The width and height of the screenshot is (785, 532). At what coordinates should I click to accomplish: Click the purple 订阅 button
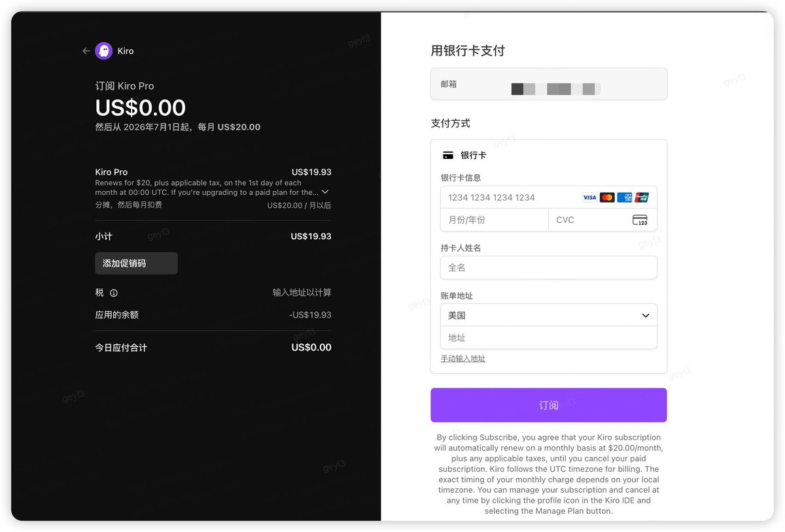[x=549, y=405]
